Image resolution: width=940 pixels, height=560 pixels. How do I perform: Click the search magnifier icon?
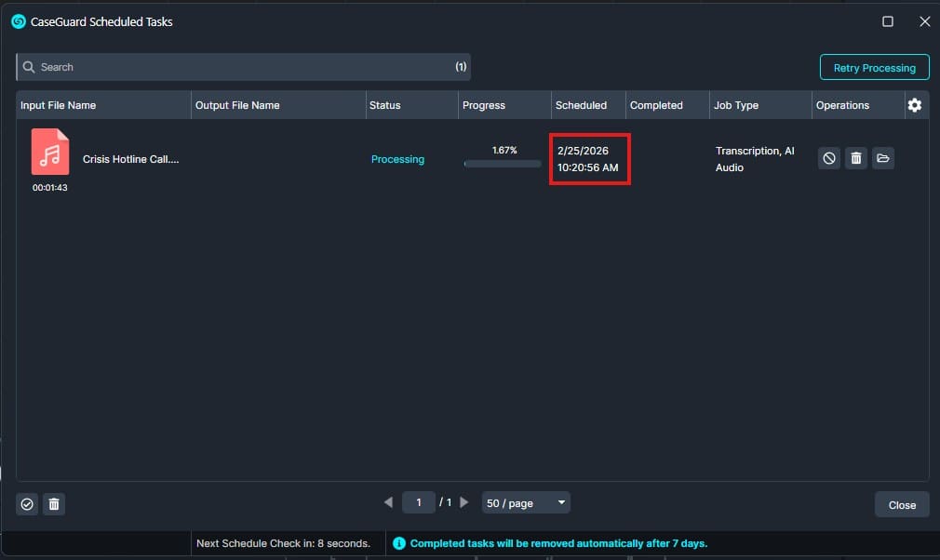(29, 67)
